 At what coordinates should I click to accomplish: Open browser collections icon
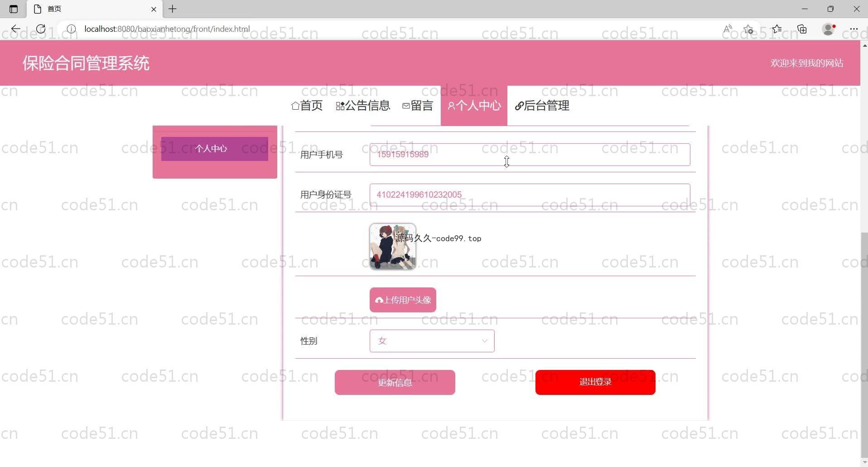[x=802, y=29]
